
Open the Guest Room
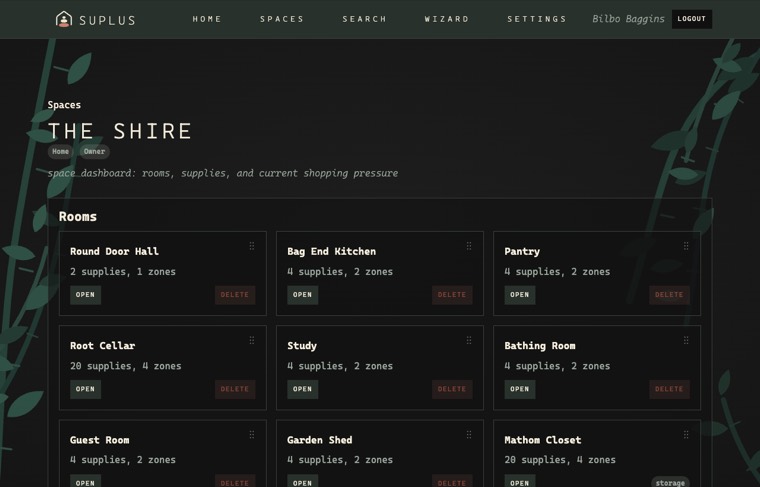(x=85, y=481)
